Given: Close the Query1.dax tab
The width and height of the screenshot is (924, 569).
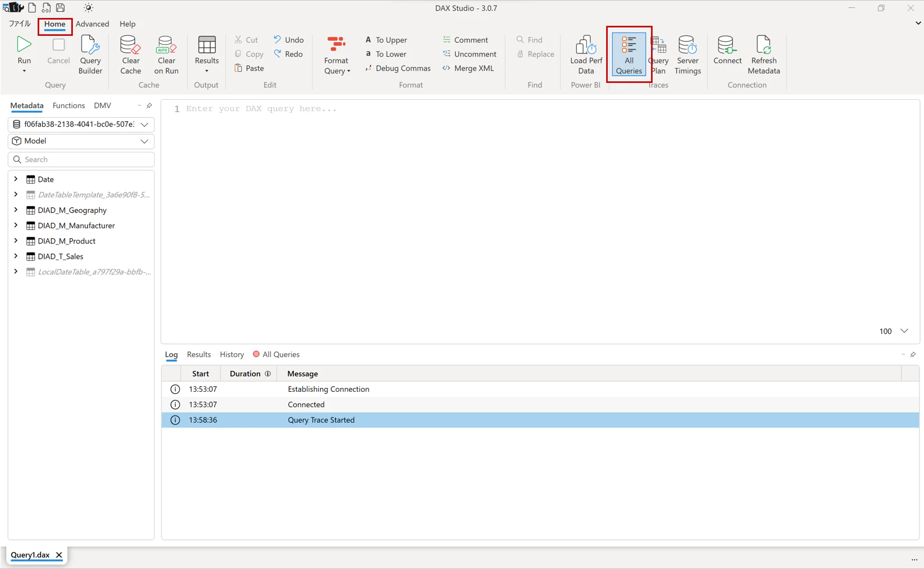Looking at the screenshot, I should [x=59, y=555].
